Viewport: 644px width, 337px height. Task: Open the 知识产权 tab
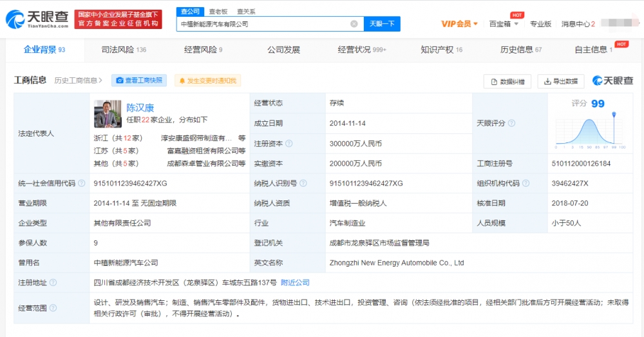[x=442, y=50]
